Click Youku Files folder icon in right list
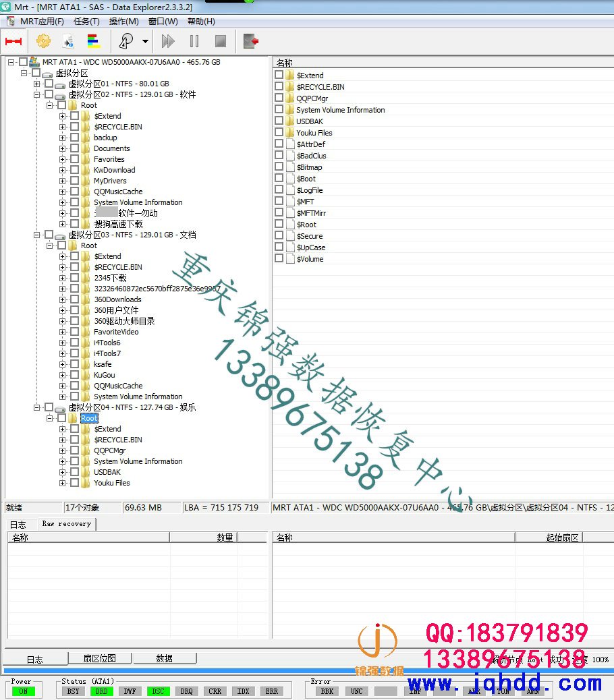 tap(290, 133)
